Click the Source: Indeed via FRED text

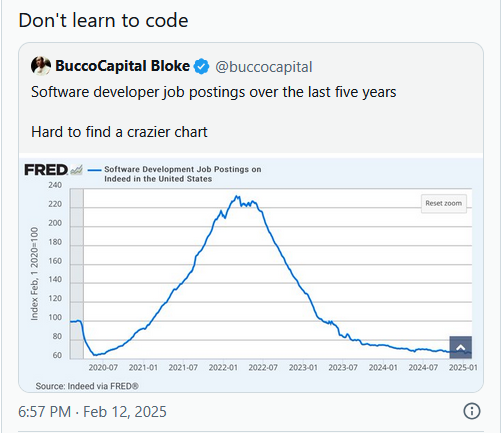(x=87, y=386)
